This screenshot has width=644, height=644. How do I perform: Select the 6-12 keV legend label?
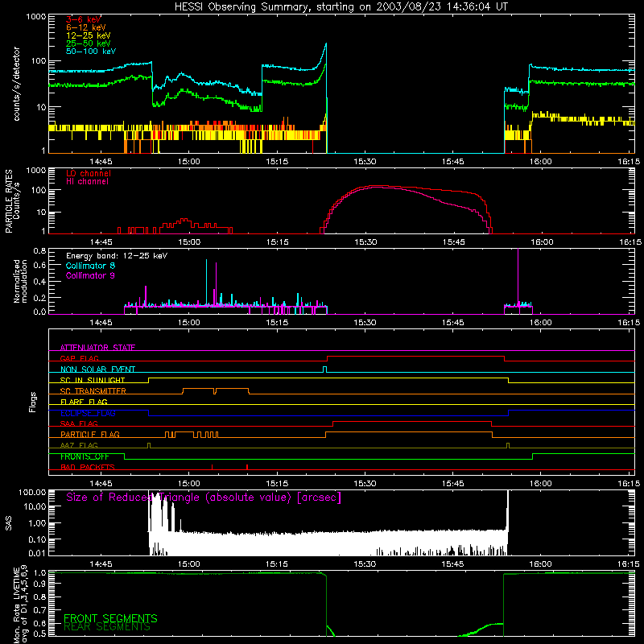coord(86,27)
